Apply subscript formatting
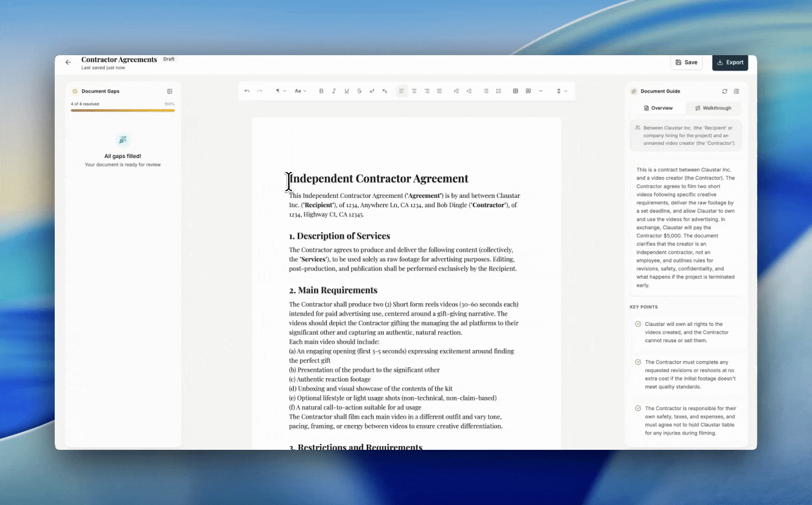Screen dimensions: 812x505 pos(384,91)
